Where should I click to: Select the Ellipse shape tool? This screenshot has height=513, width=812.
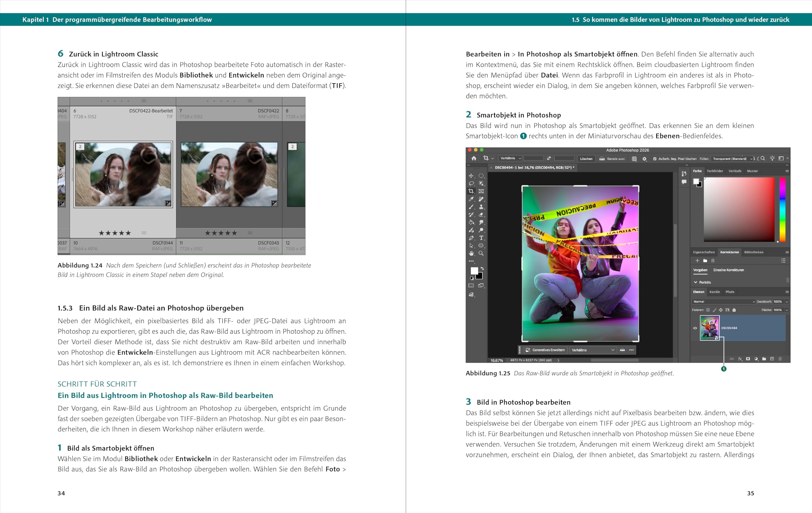[481, 246]
